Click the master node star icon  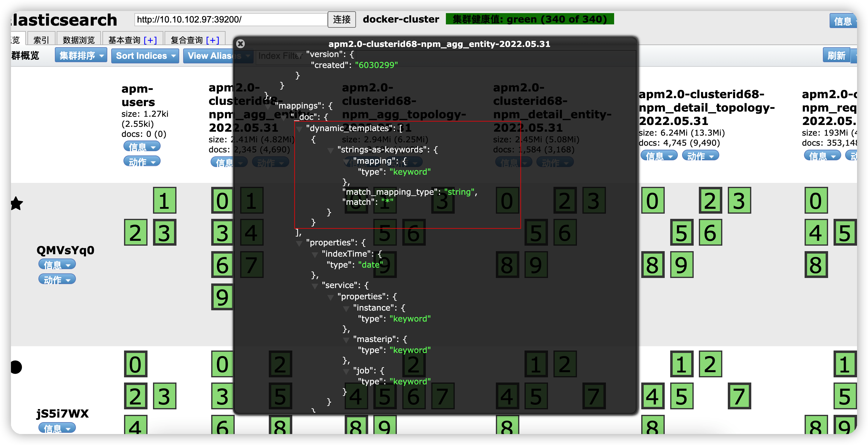point(16,204)
